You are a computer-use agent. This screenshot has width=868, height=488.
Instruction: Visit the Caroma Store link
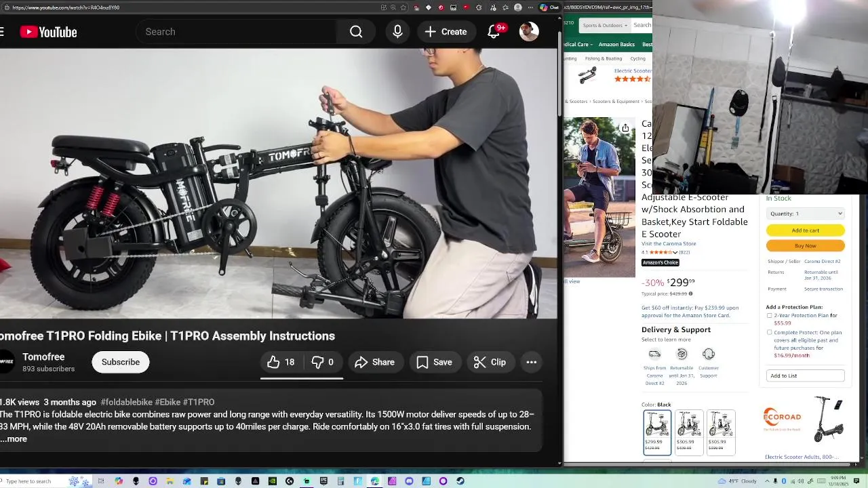click(669, 244)
